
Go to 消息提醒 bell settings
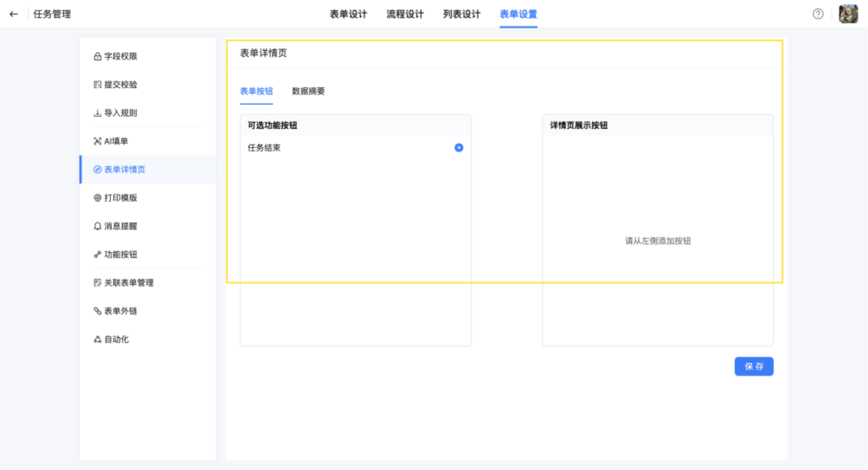[x=120, y=226]
